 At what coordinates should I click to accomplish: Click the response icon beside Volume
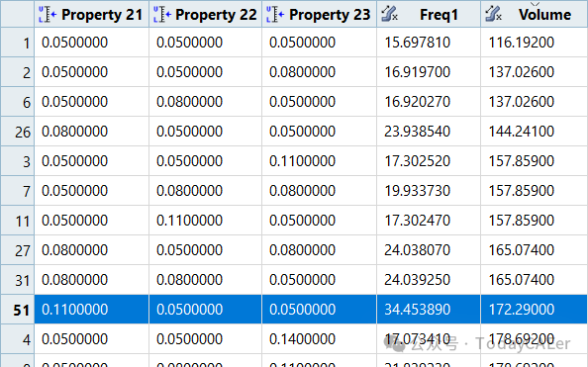tap(493, 14)
